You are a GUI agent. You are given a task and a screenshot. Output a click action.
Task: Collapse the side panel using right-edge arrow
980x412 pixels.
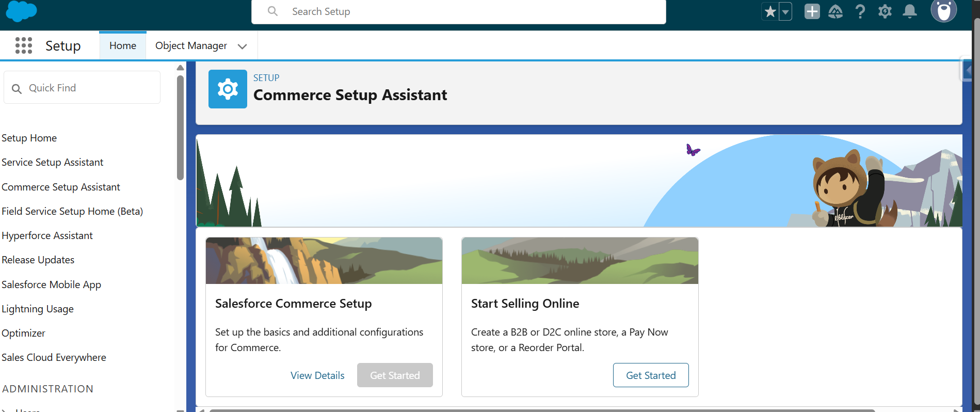point(967,70)
